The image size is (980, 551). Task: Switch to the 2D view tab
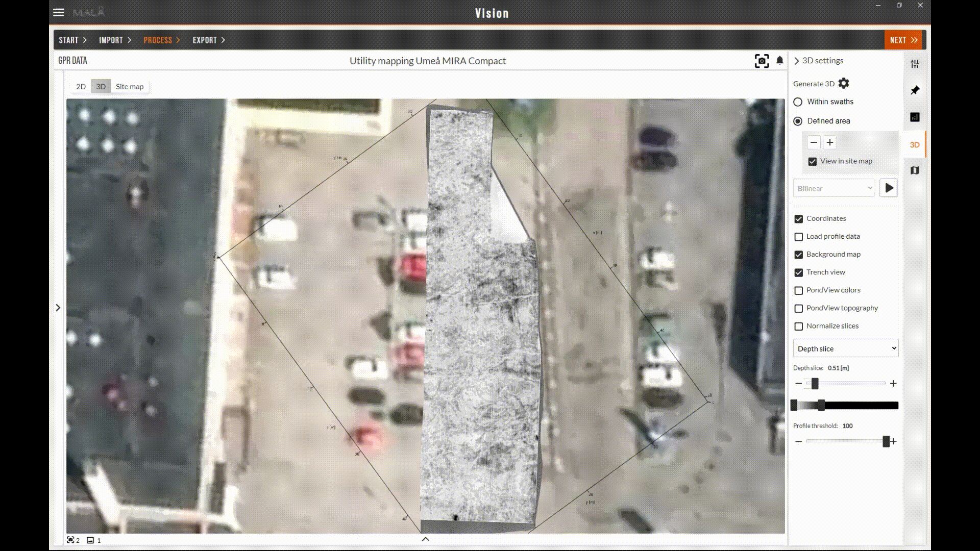81,86
